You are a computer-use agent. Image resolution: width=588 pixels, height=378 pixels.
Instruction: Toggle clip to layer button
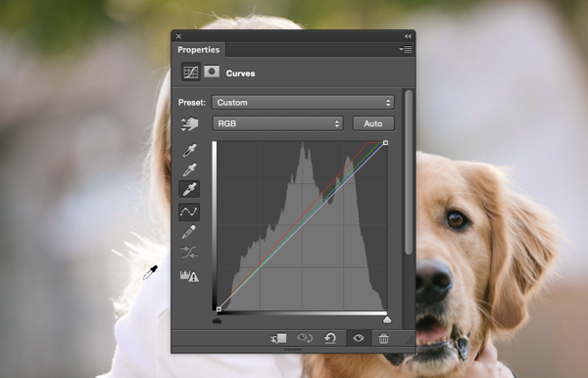point(278,339)
